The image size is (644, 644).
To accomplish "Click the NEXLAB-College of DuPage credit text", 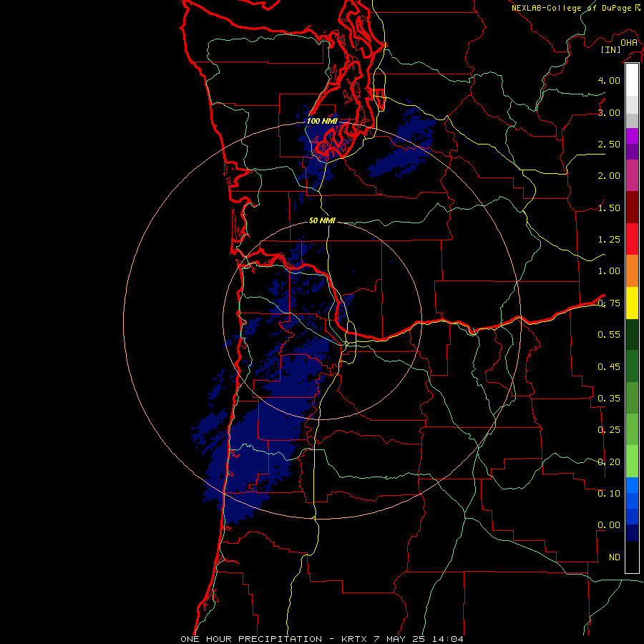I will tap(571, 8).
